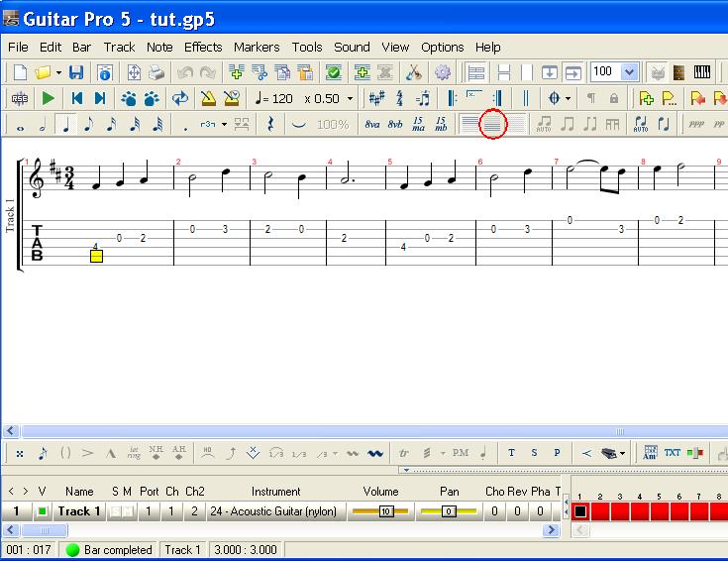The image size is (728, 561).
Task: Adjust Track 1 pan slider
Action: pyautogui.click(x=449, y=511)
